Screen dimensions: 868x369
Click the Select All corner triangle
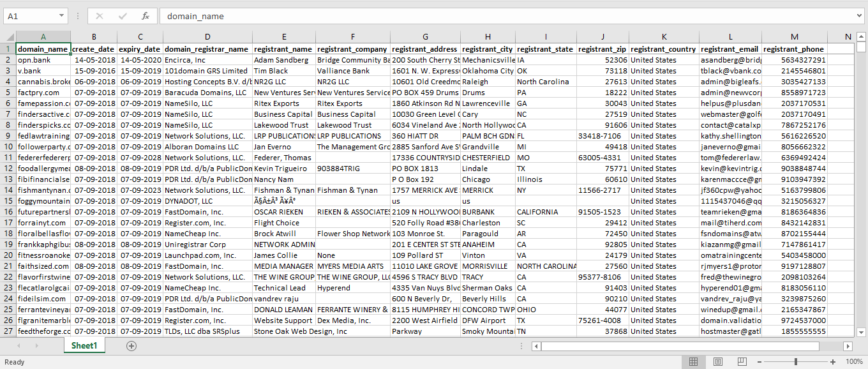point(8,37)
